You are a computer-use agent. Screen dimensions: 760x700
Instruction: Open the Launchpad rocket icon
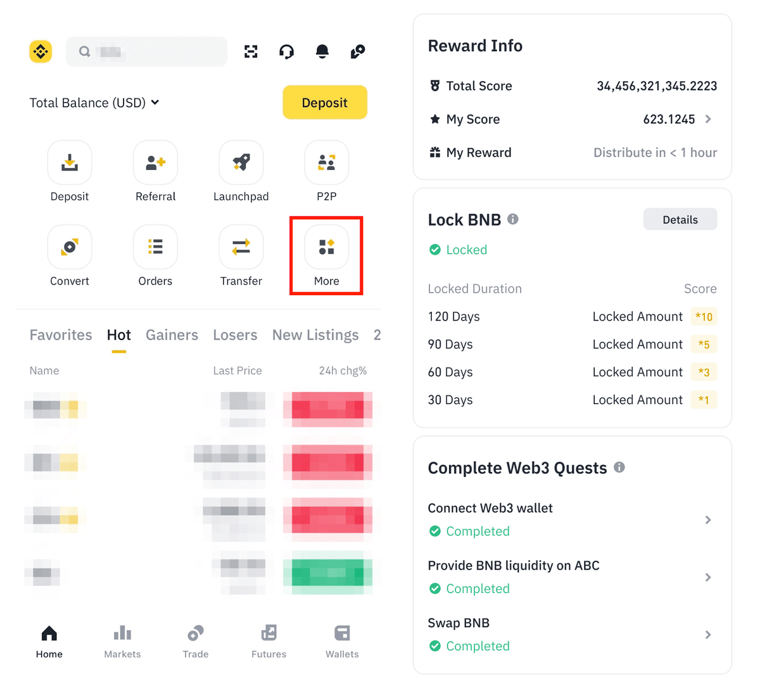[241, 163]
